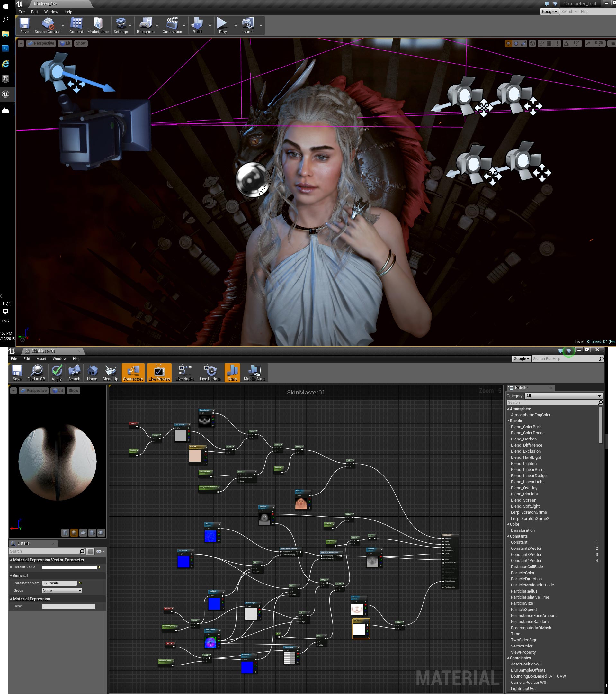Click Save in the level editor toolbar
The height and width of the screenshot is (697, 616).
point(24,26)
